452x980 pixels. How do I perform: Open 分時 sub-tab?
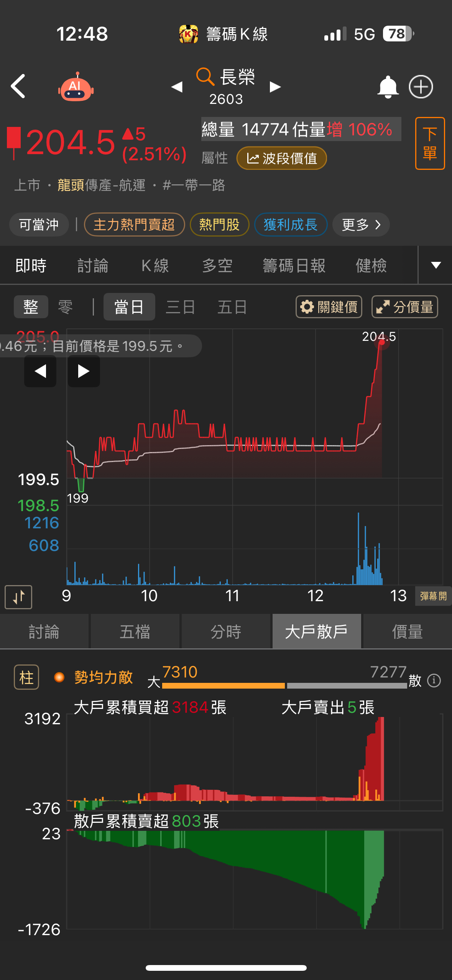226,631
